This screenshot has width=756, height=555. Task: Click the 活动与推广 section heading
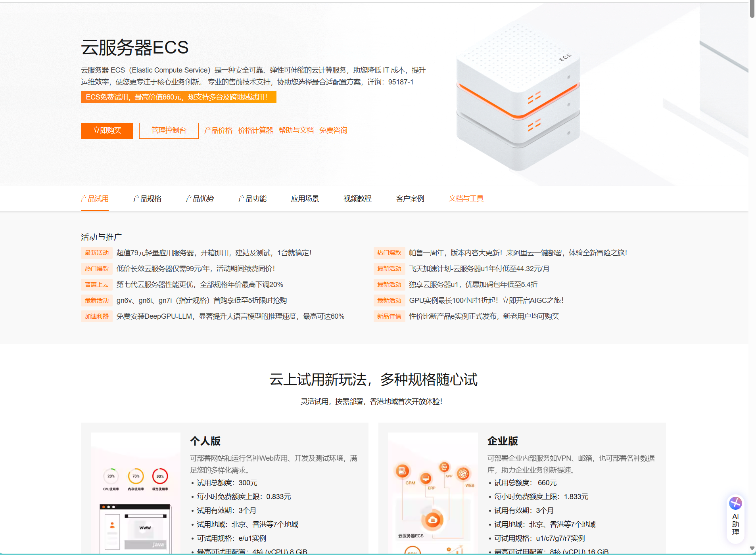point(101,237)
